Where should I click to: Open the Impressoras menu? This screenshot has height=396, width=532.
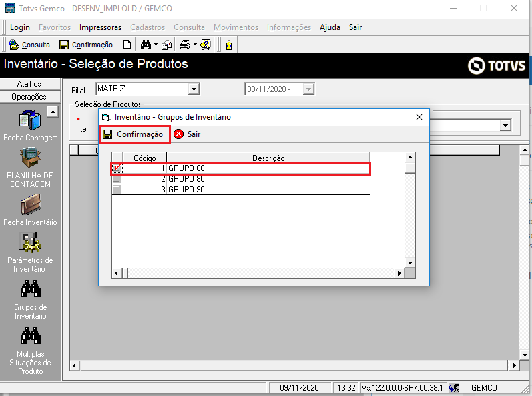click(x=100, y=27)
